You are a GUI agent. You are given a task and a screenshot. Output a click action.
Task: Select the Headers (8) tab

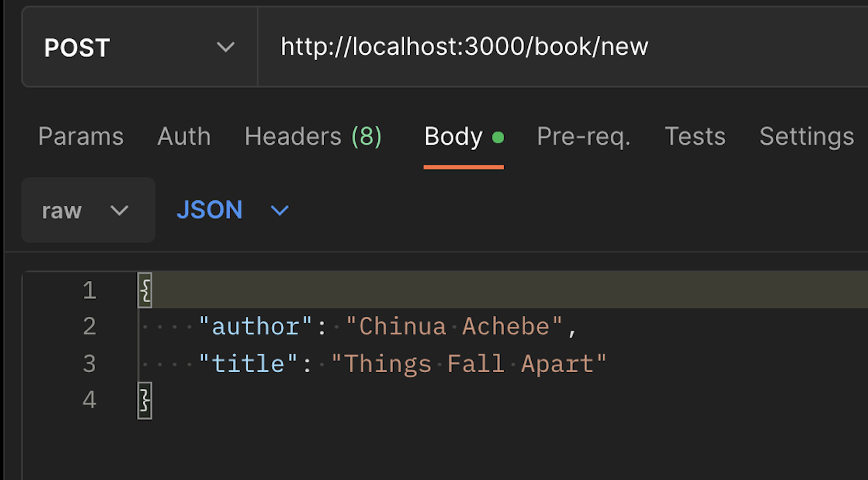pos(313,136)
